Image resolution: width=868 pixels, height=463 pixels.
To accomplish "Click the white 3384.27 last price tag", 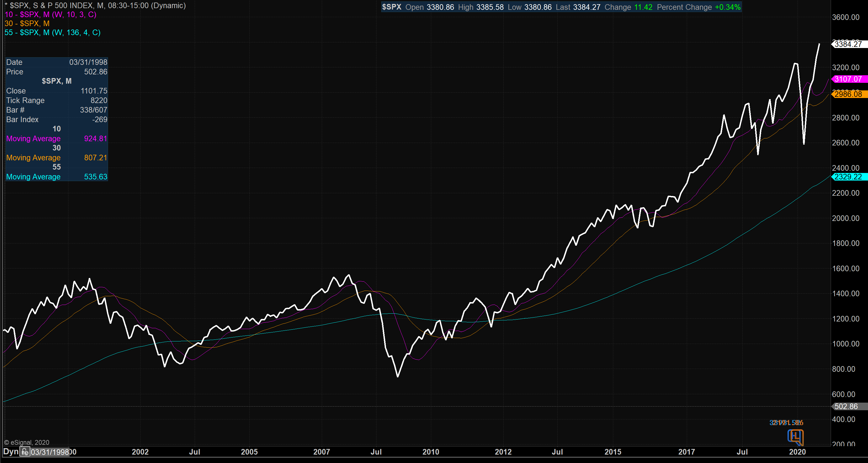I will 849,44.
